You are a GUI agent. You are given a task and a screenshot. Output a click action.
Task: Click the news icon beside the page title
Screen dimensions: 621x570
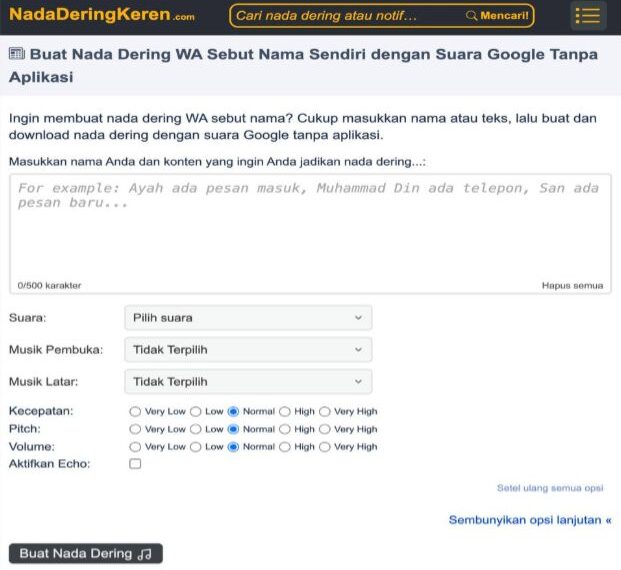[17, 53]
